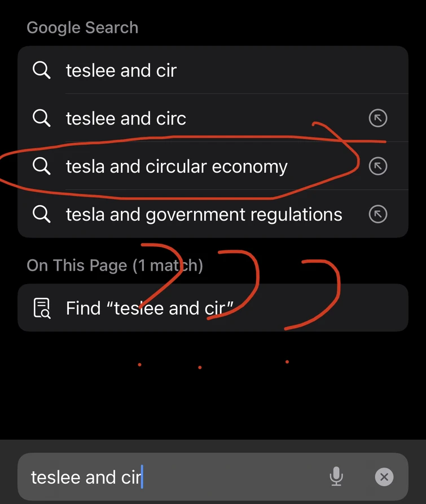Choose 'tesla and government regulations' suggestion
Image resolution: width=426 pixels, height=504 pixels.
[204, 215]
